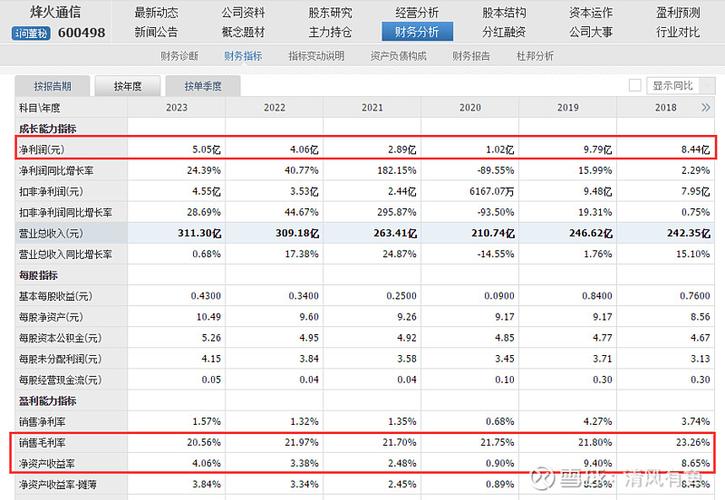Switch to 指标变动说明 sub-tab
The image size is (725, 500).
tap(316, 56)
